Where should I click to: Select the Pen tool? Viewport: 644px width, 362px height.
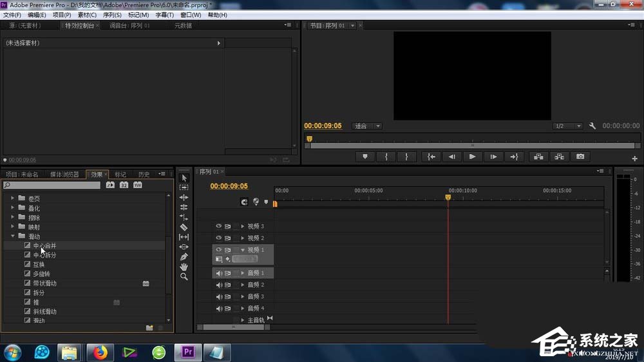(x=184, y=257)
